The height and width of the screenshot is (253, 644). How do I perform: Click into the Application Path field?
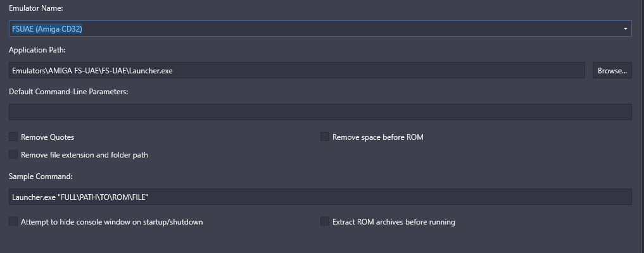[x=296, y=71]
